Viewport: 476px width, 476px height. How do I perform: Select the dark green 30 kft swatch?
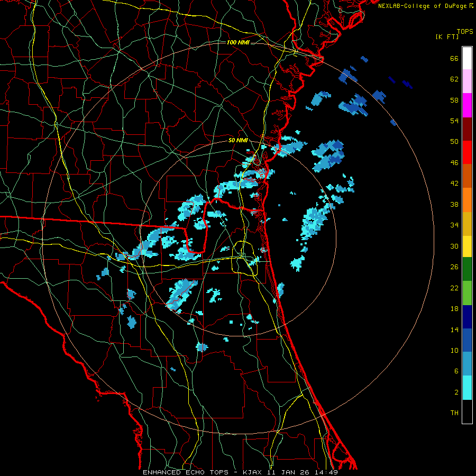(467, 269)
